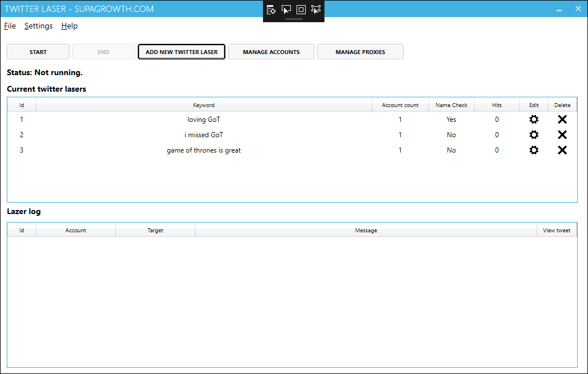
Task: Add a new Twitter laser
Action: 182,52
